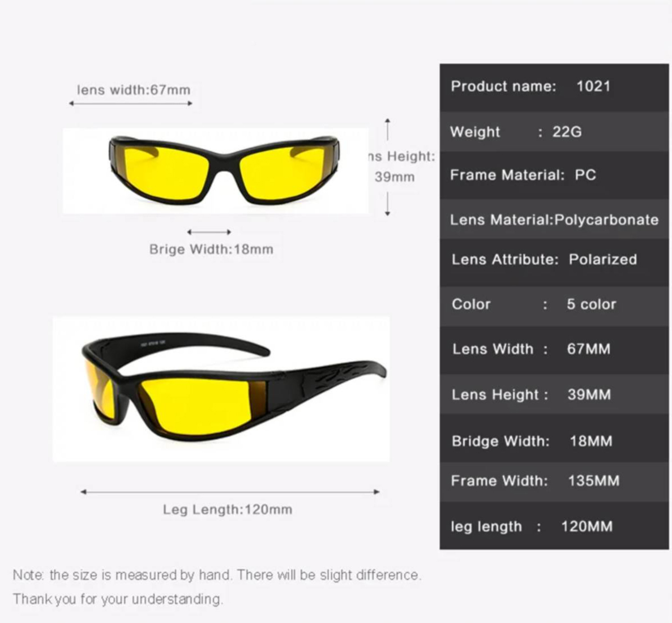Screen dimensions: 672x623
Task: Select the "lens width:67mm" label
Action: 134,90
